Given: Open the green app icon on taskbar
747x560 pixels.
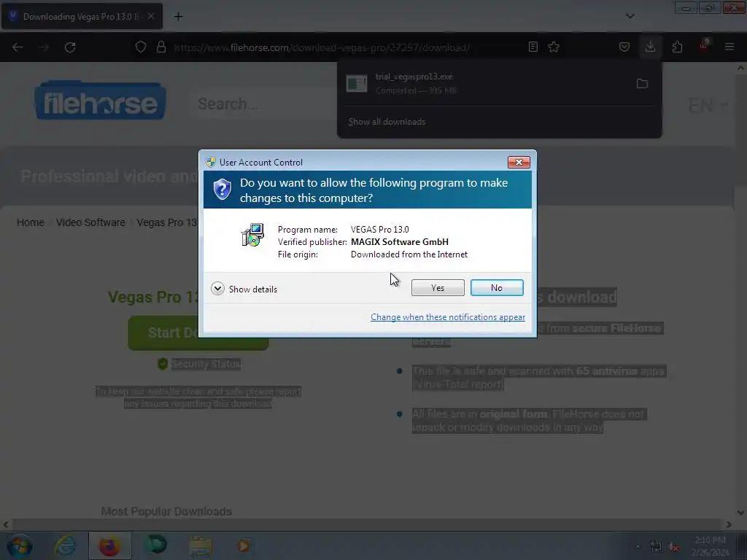Looking at the screenshot, I should point(155,545).
